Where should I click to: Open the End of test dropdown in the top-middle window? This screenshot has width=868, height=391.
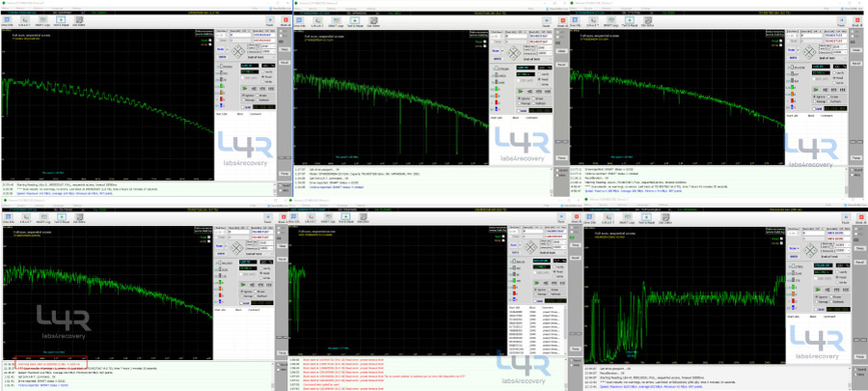click(x=536, y=59)
